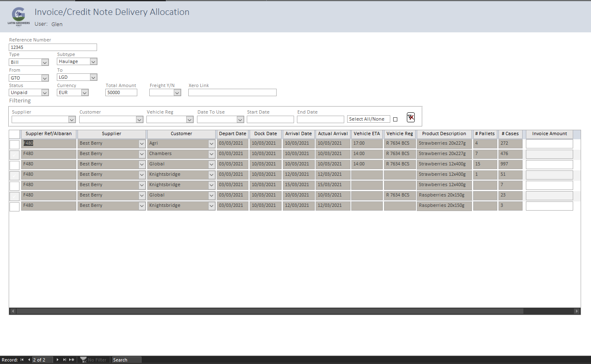Expand the Currency EUR dropdown

(85, 93)
